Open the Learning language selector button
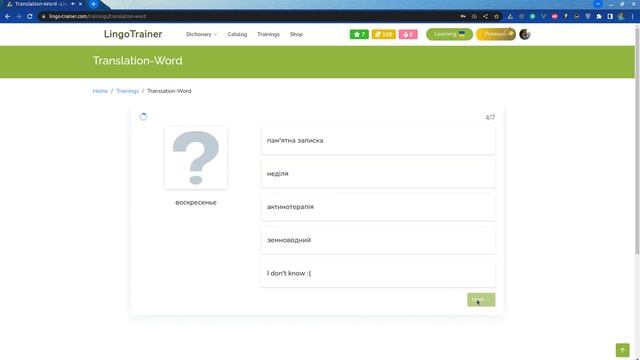The image size is (640, 360). click(x=449, y=34)
